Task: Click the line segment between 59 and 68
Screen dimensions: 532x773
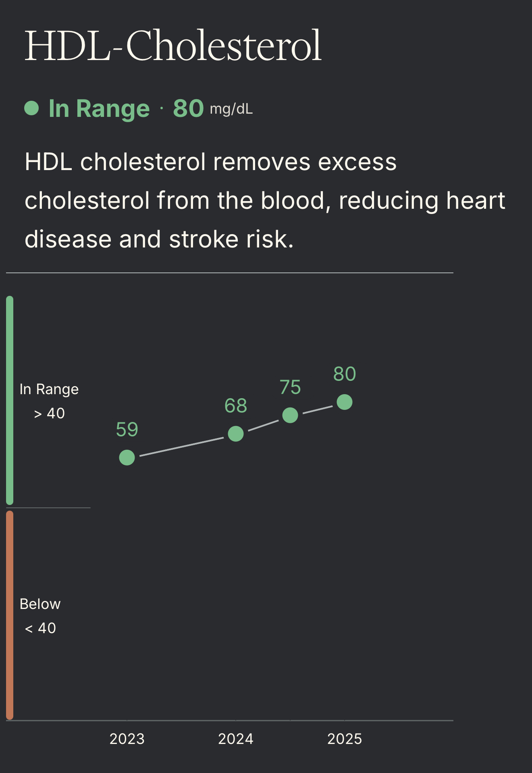Action: click(181, 447)
